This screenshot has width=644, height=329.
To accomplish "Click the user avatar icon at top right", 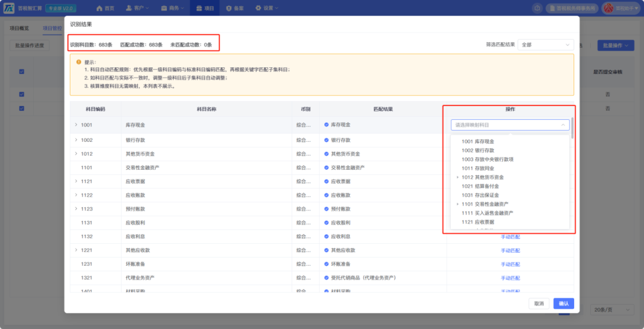I will click(609, 8).
